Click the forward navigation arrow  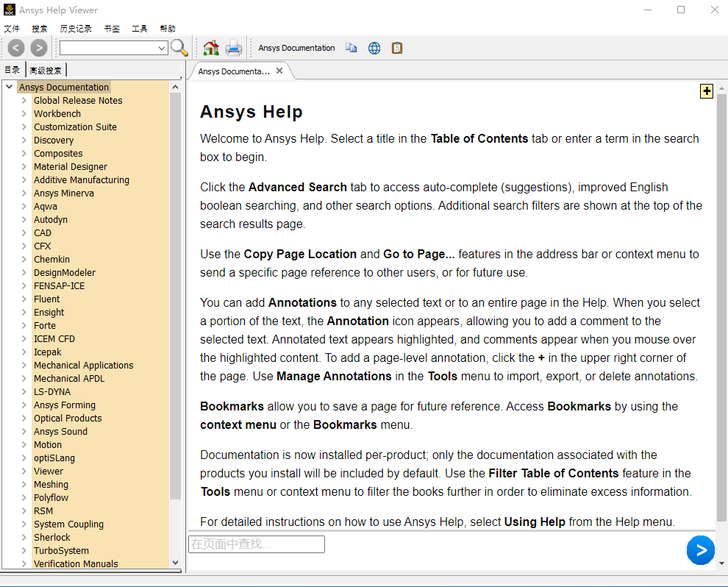(39, 49)
